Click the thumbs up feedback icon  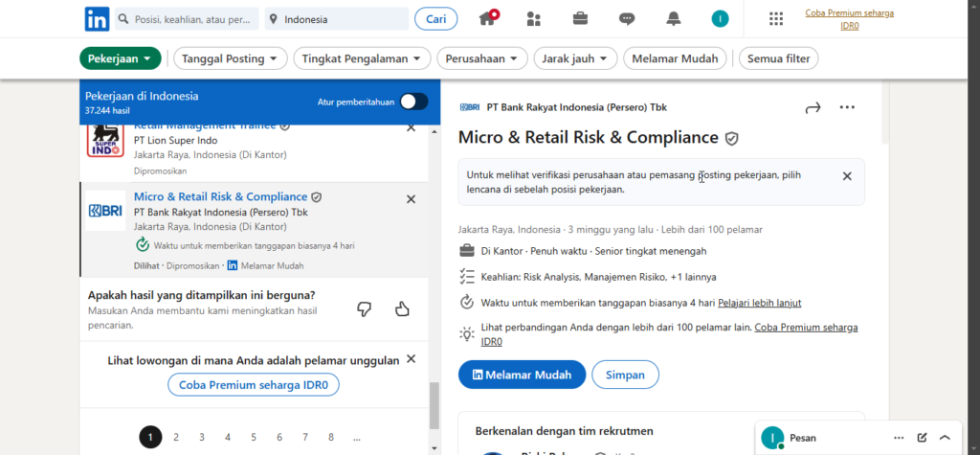[x=402, y=308]
